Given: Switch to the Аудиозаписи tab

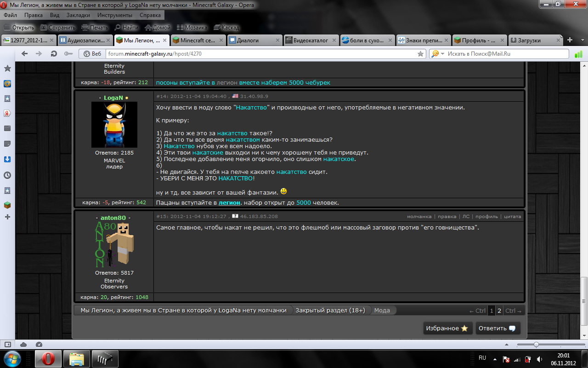Looking at the screenshot, I should click(85, 40).
